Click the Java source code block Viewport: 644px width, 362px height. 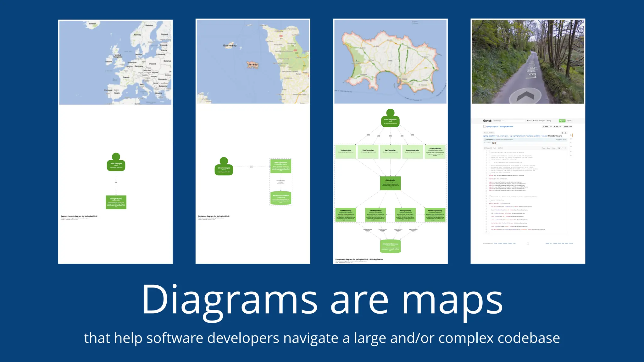525,192
